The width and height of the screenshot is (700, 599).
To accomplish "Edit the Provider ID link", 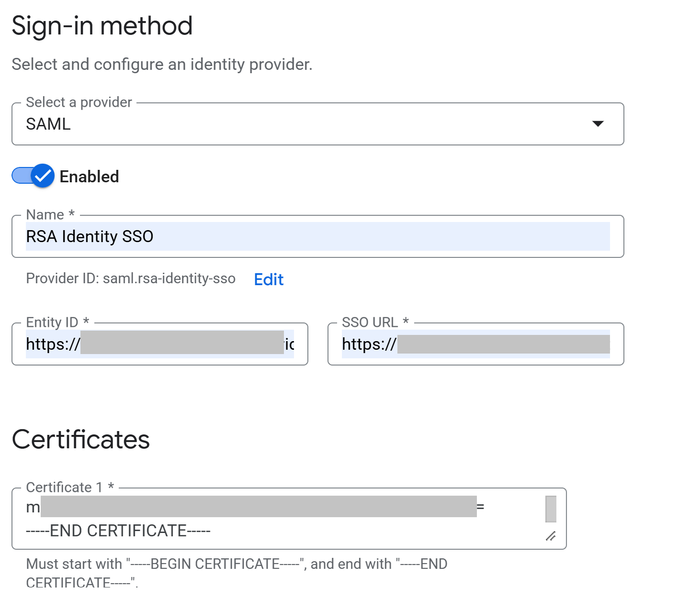I will pos(269,279).
